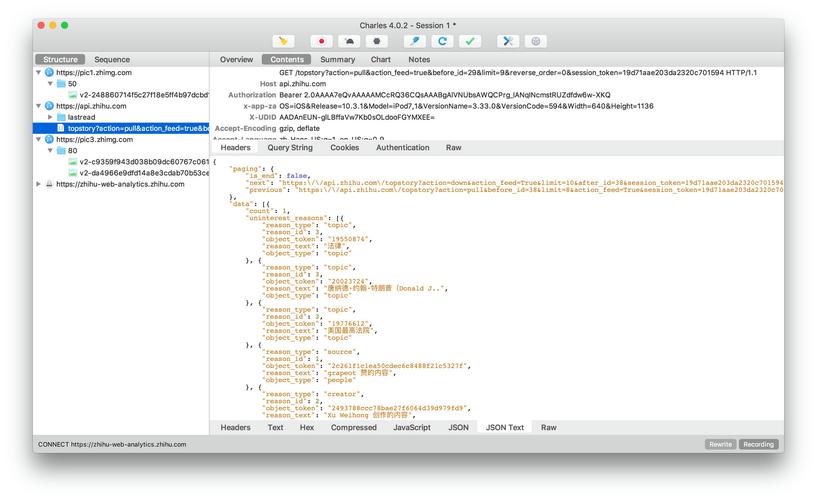
Task: Click the hexagon Breakpoints icon
Action: (x=376, y=41)
